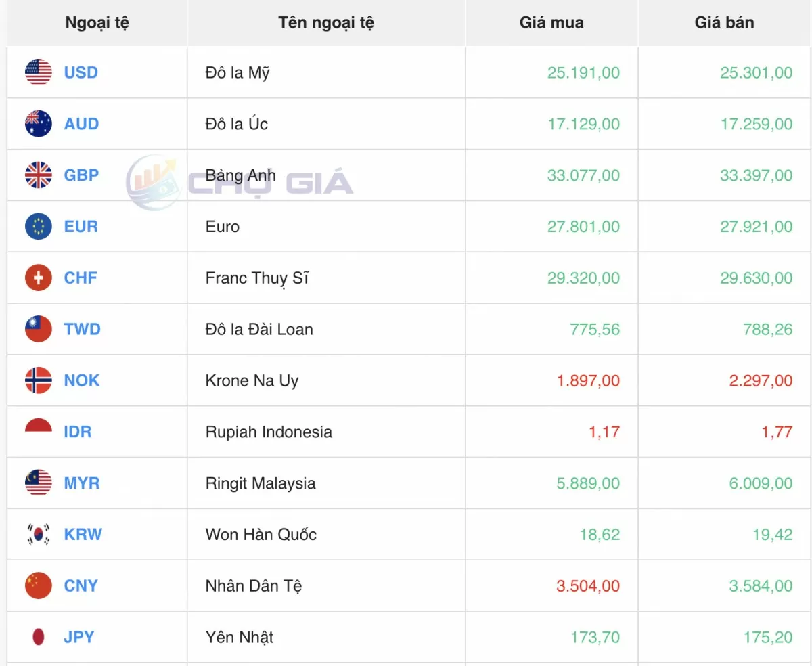Open the IDR currency link
Screen dimensions: 812x666
coord(78,432)
